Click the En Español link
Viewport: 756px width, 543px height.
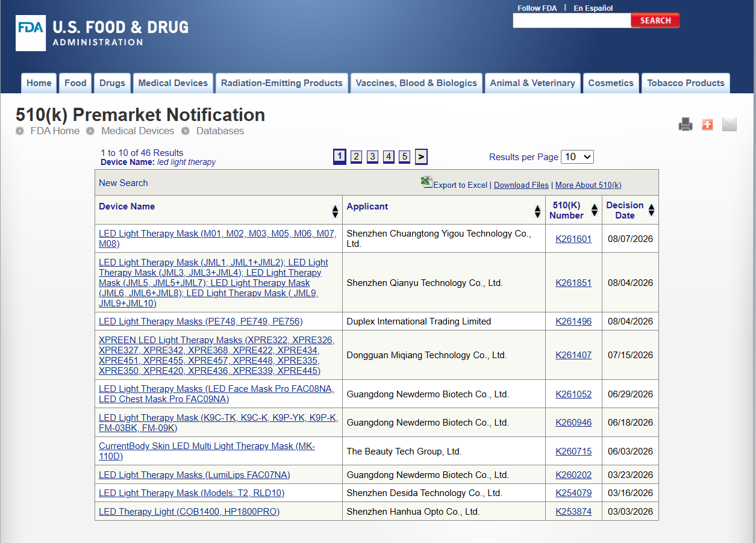point(593,8)
